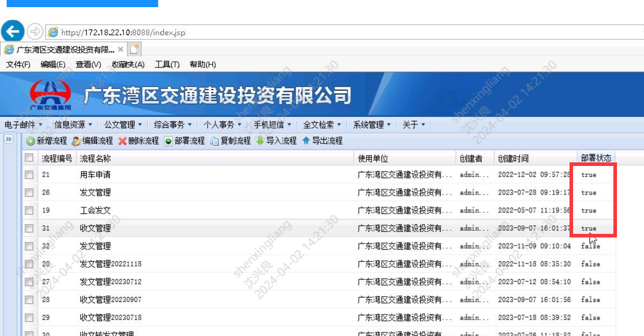
Task: Check the box for row 27 发文管理20230712
Action: pos(29,282)
